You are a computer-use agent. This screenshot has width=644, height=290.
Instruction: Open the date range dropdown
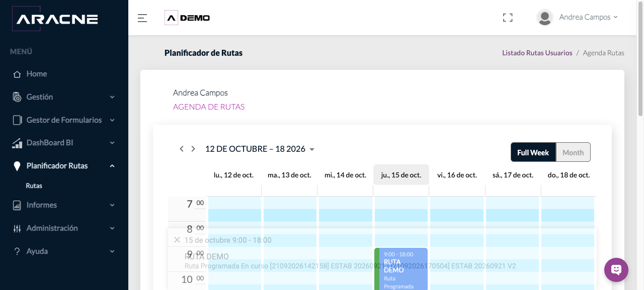pos(260,149)
